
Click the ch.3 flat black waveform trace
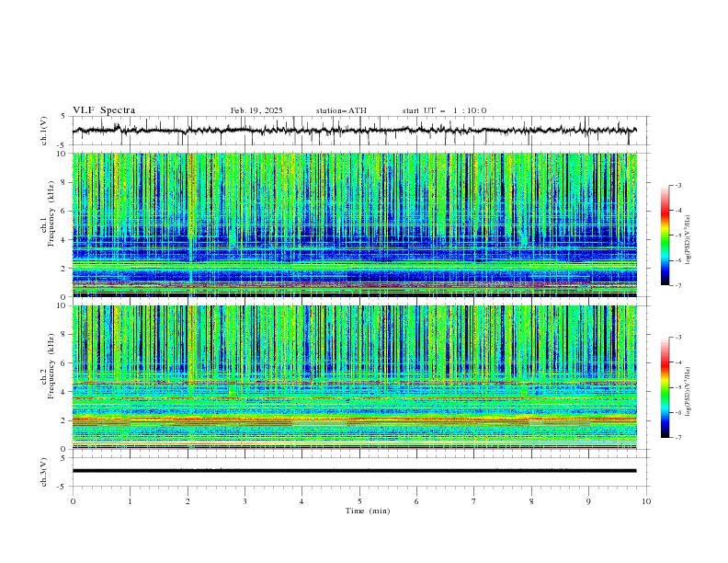pyautogui.click(x=354, y=471)
